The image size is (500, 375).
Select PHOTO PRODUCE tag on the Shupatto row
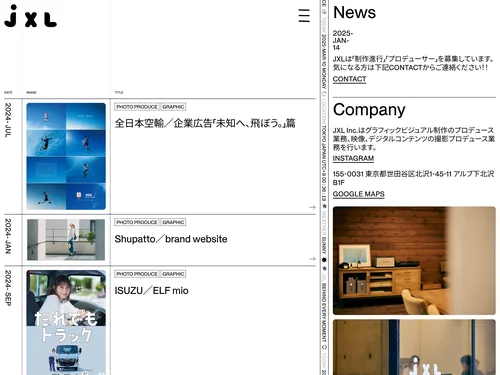137,222
